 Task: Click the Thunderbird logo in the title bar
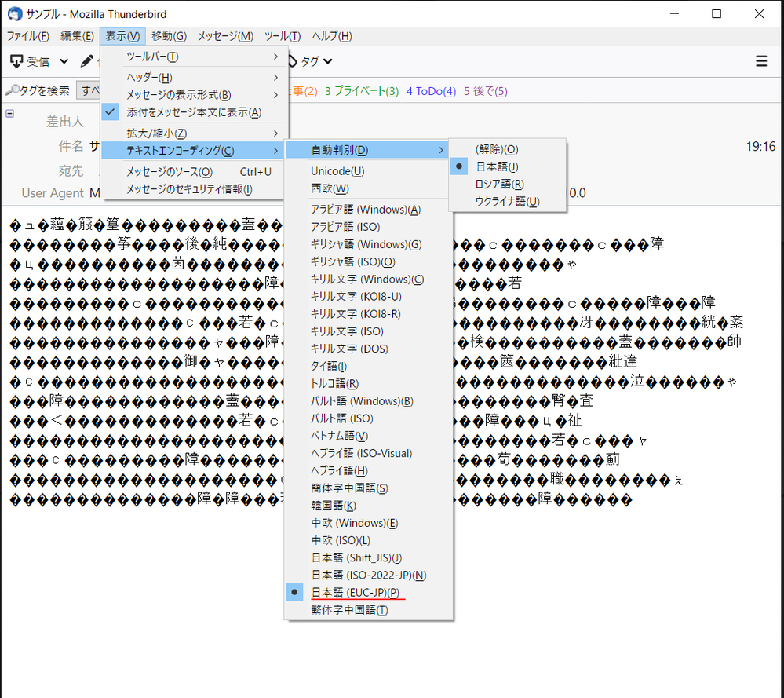[x=13, y=14]
